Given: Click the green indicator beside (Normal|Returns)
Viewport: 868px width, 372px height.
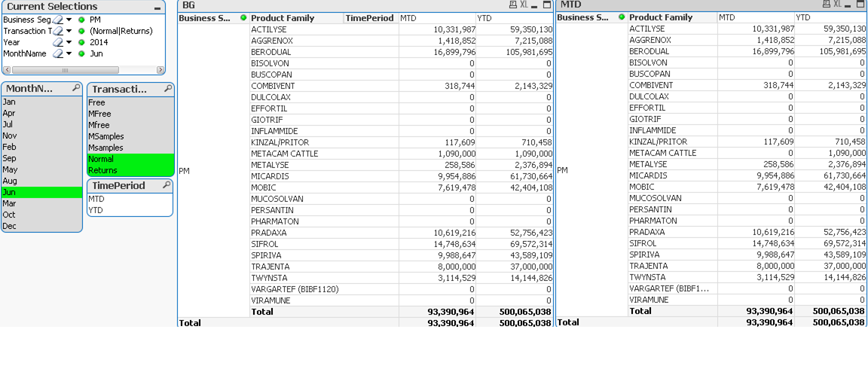Looking at the screenshot, I should pyautogui.click(x=81, y=31).
